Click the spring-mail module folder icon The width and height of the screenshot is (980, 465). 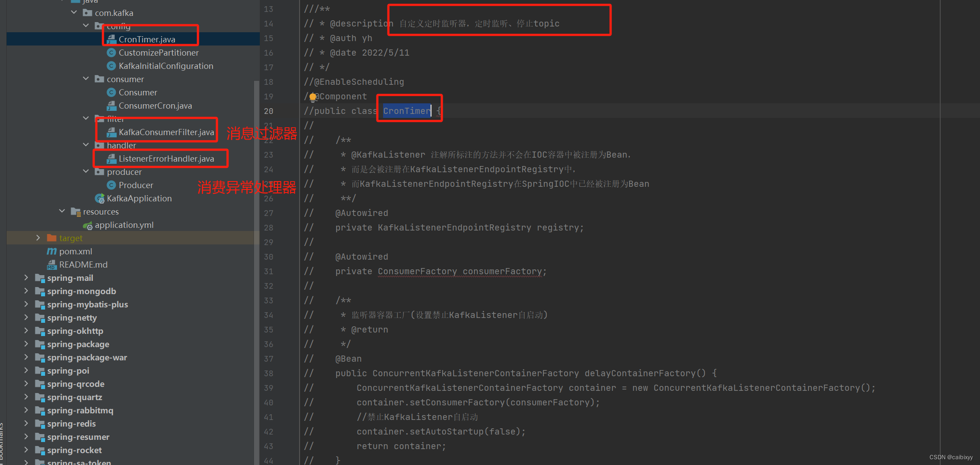pos(40,278)
